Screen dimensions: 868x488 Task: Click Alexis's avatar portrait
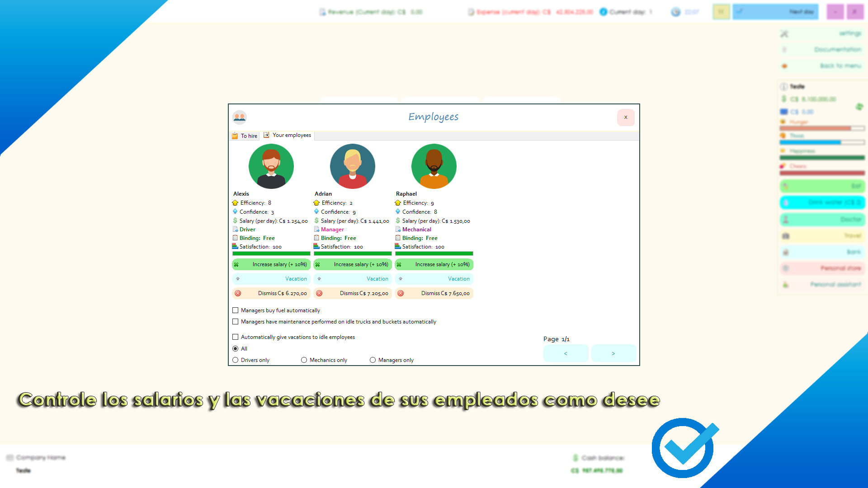pyautogui.click(x=271, y=166)
